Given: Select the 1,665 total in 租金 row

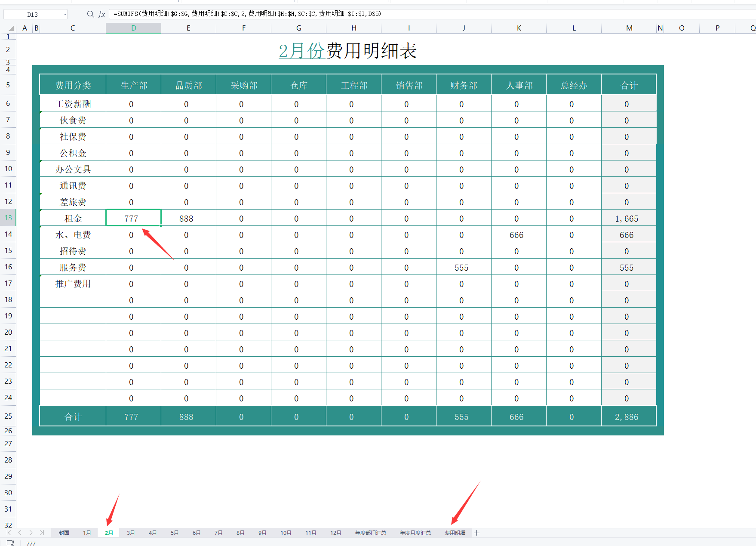Looking at the screenshot, I should click(x=629, y=218).
